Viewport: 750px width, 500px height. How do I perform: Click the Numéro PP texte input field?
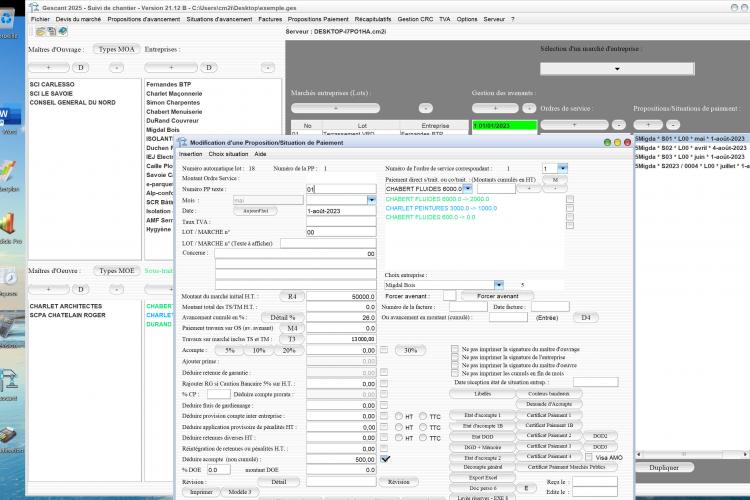(341, 189)
